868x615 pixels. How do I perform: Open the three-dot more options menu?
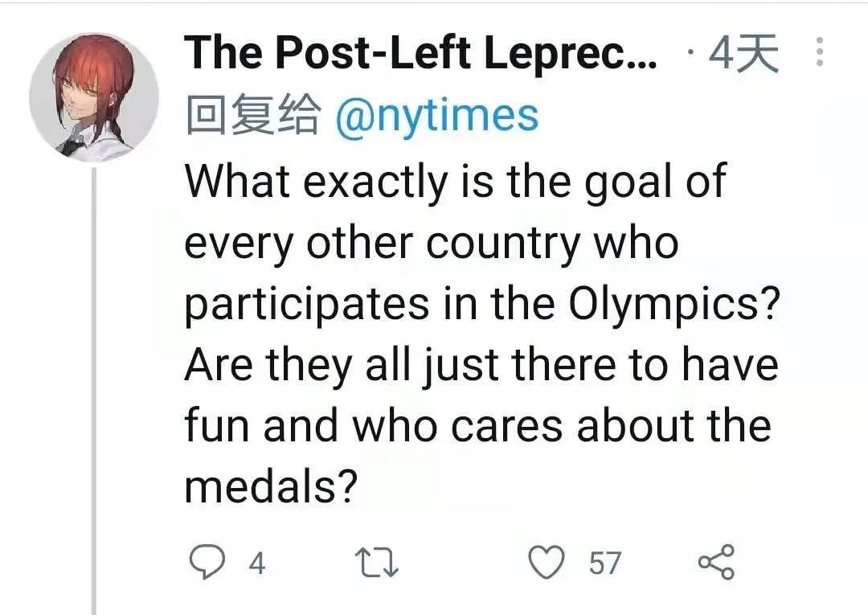pyautogui.click(x=820, y=52)
